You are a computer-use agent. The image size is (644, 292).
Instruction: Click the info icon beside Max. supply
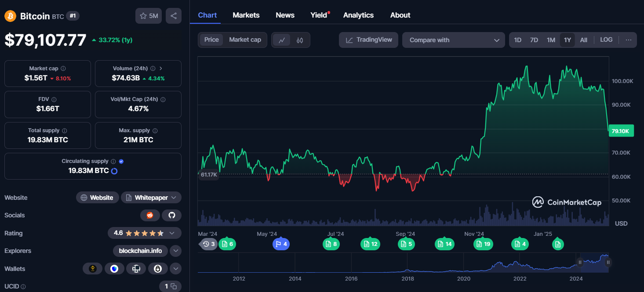click(155, 131)
